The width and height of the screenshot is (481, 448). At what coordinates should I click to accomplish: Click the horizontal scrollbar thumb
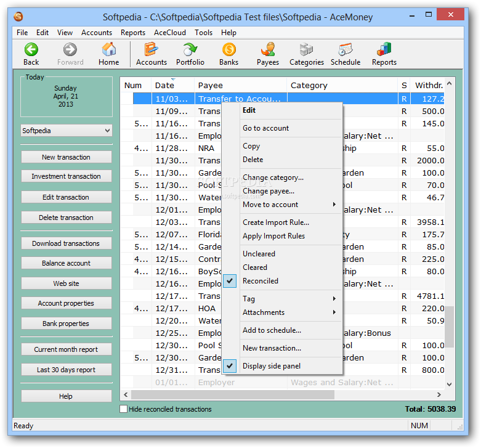[x=233, y=394]
